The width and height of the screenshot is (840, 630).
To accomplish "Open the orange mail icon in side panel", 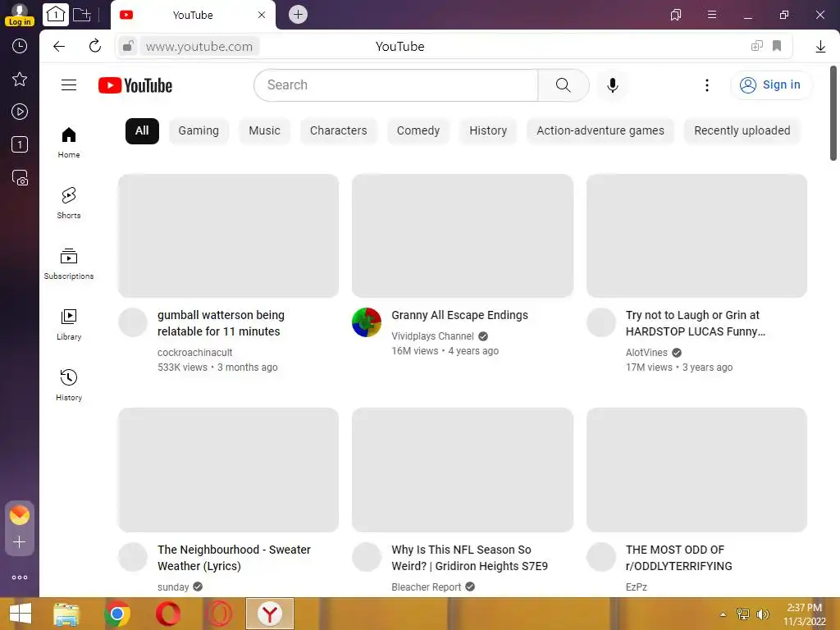I will pos(20,515).
